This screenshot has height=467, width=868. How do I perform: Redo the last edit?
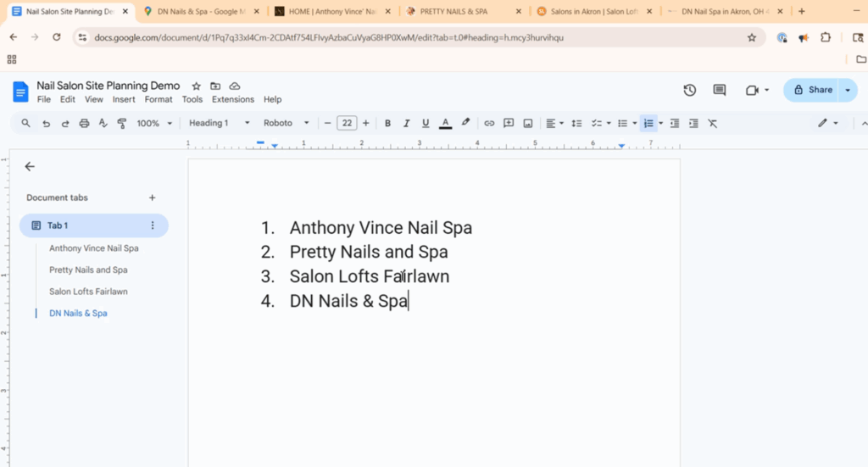point(64,124)
